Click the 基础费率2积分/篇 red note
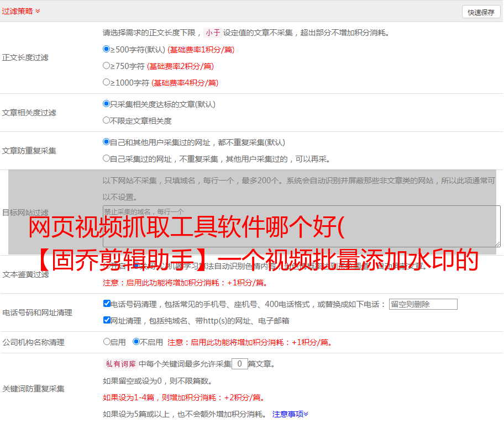The height and width of the screenshot is (424, 504). coord(181,66)
